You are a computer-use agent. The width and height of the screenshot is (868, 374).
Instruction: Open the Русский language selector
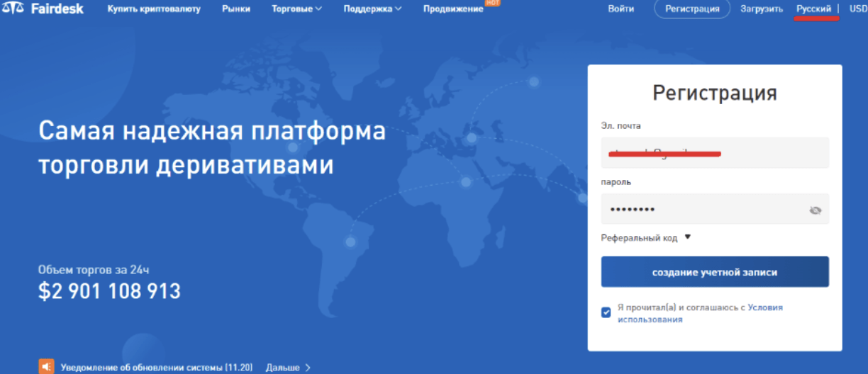813,9
